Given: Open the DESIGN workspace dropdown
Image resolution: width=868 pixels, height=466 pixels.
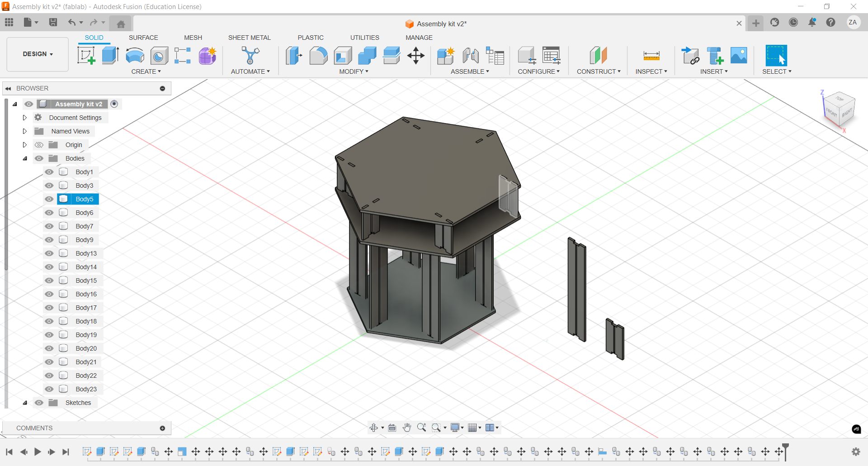Looking at the screenshot, I should 38,54.
